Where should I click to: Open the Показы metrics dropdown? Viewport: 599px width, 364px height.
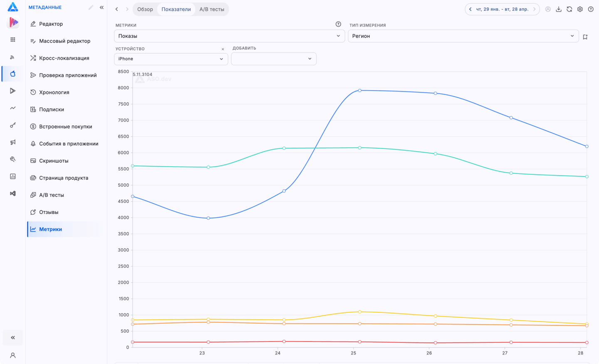(229, 36)
